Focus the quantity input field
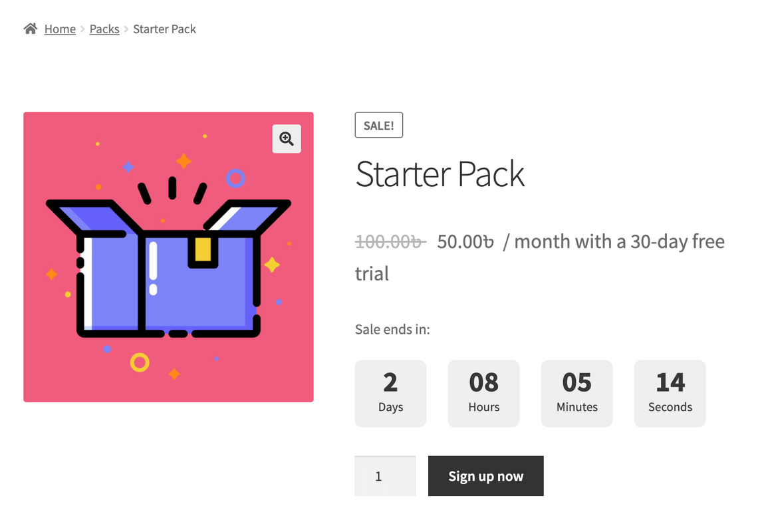766x532 pixels. click(385, 476)
